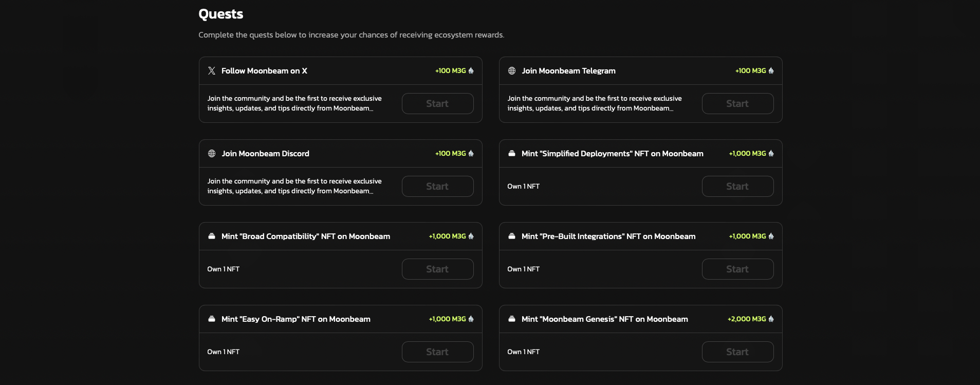Click the NFT icon beside Simplified Deployments quest
The width and height of the screenshot is (980, 385).
point(512,153)
